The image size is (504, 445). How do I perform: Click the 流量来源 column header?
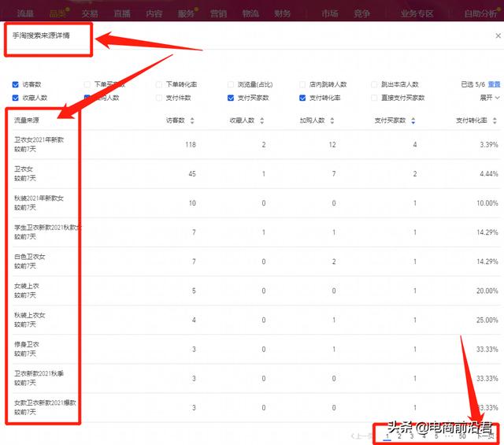tap(26, 121)
